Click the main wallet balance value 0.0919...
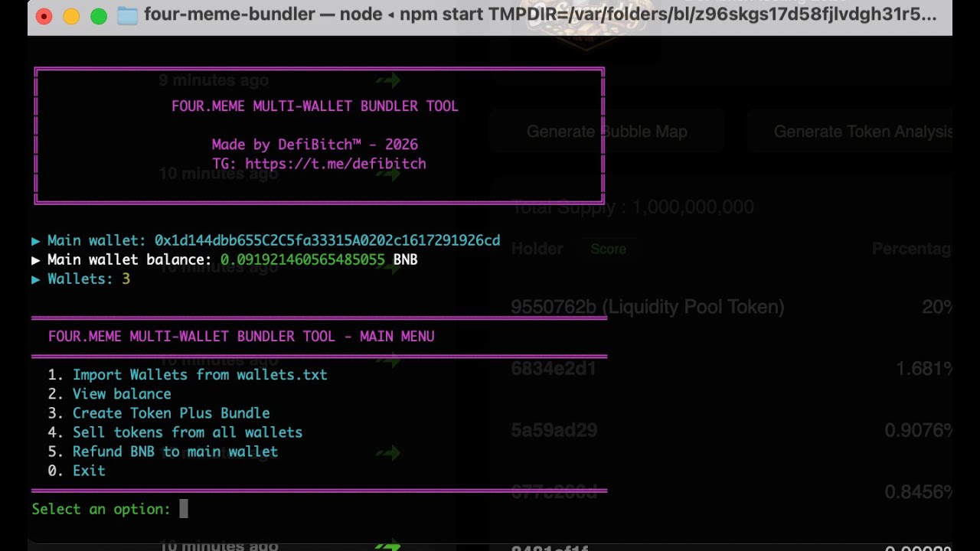The height and width of the screenshot is (551, 980). pos(302,259)
